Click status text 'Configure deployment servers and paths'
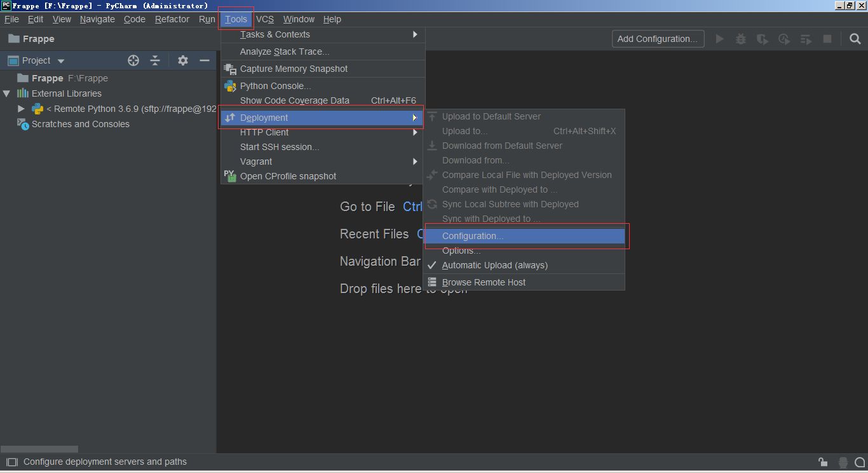Viewport: 868px width, 473px height. click(x=105, y=462)
